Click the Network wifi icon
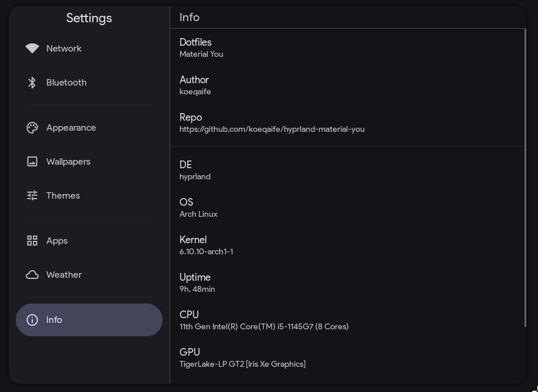The height and width of the screenshot is (392, 538). click(32, 49)
